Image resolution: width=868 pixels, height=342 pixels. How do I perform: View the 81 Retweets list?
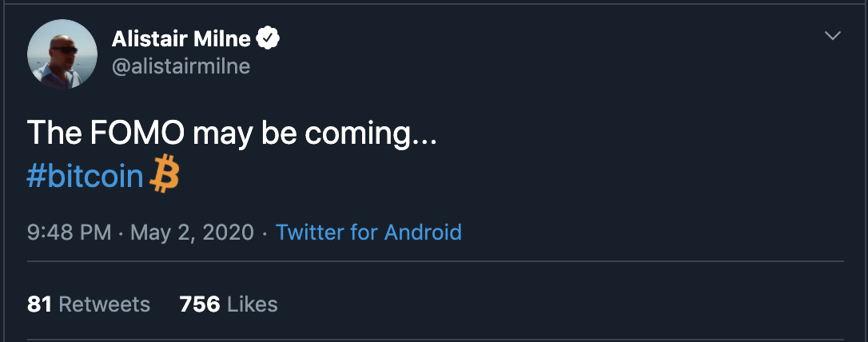tap(89, 304)
